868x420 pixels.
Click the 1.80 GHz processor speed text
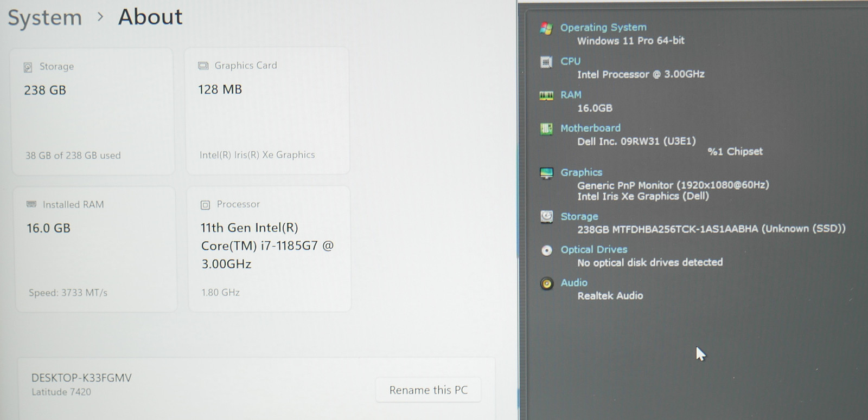click(x=221, y=293)
